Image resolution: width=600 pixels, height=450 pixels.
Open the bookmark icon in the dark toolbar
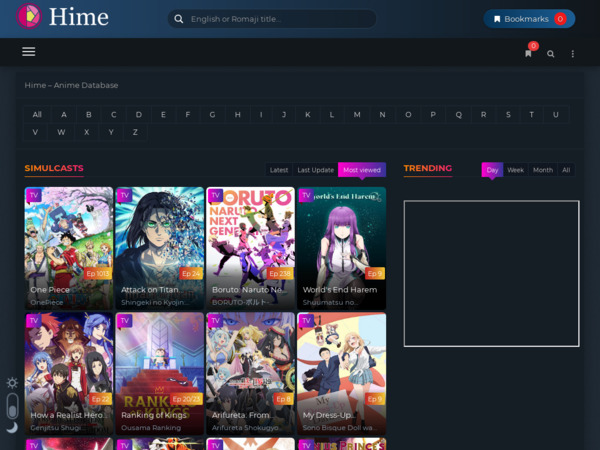pyautogui.click(x=528, y=54)
